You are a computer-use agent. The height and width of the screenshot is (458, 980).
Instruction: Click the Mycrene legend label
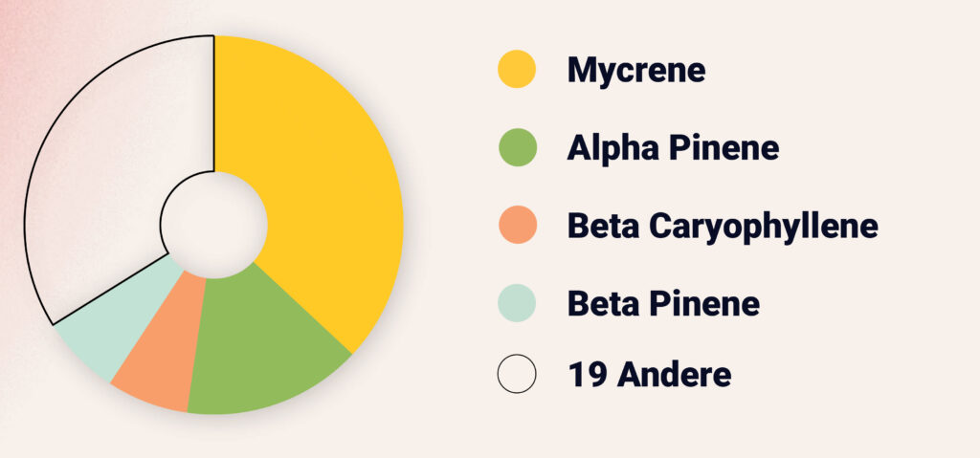click(635, 70)
